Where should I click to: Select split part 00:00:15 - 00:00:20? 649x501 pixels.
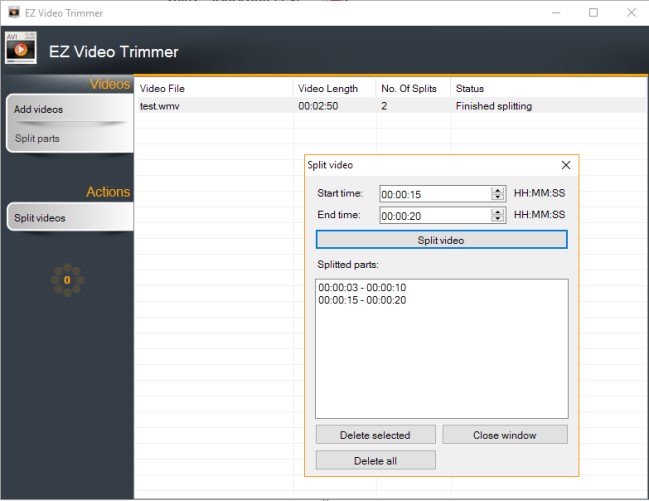click(362, 300)
